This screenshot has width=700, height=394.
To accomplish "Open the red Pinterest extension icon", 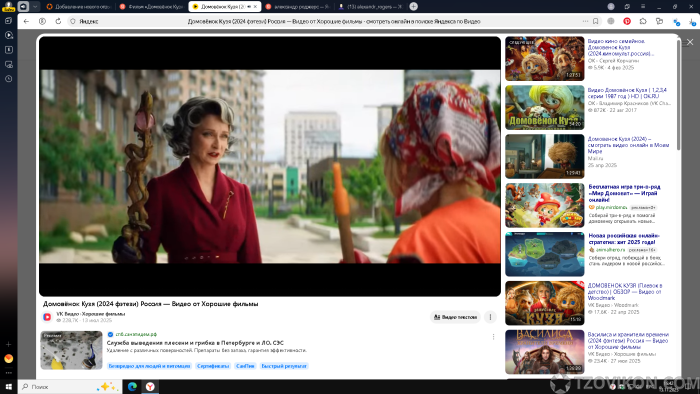I will click(x=627, y=21).
